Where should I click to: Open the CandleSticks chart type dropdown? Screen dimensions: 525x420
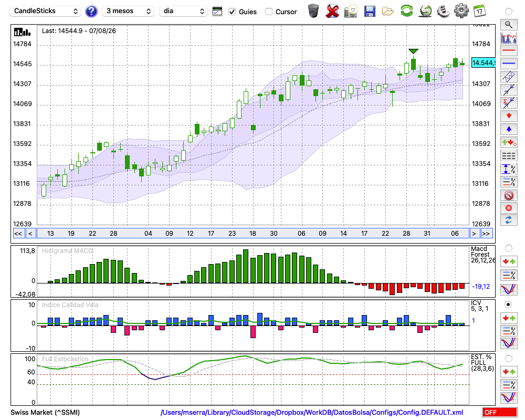pos(46,11)
